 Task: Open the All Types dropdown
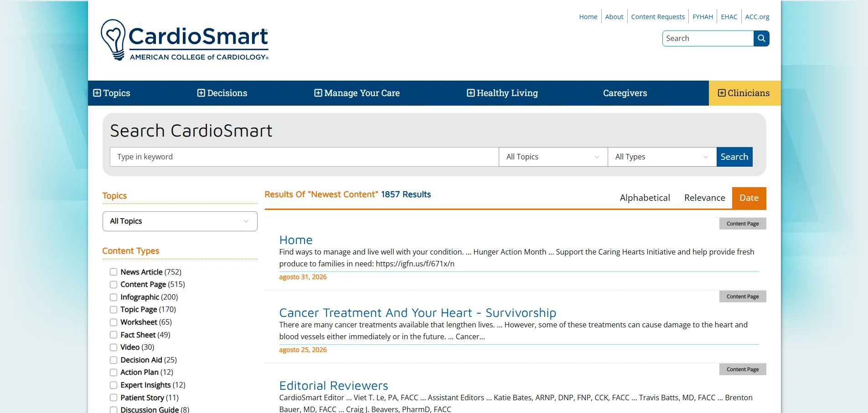pos(662,157)
